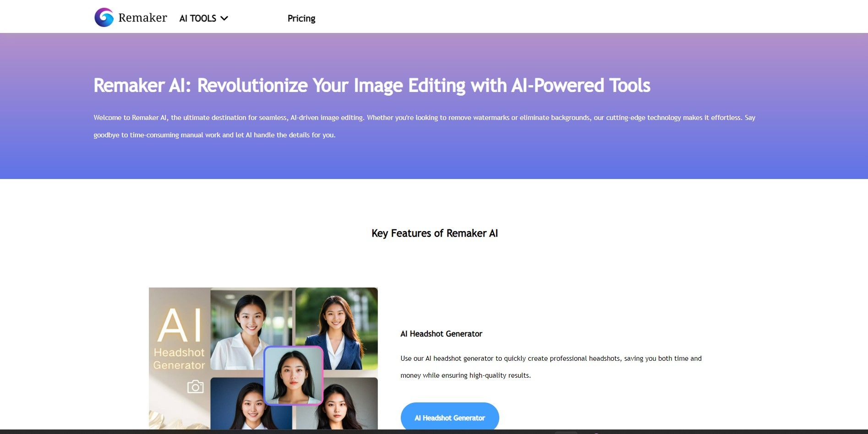Click the Remaker swirl logo icon
This screenshot has height=434, width=868.
tap(104, 17)
